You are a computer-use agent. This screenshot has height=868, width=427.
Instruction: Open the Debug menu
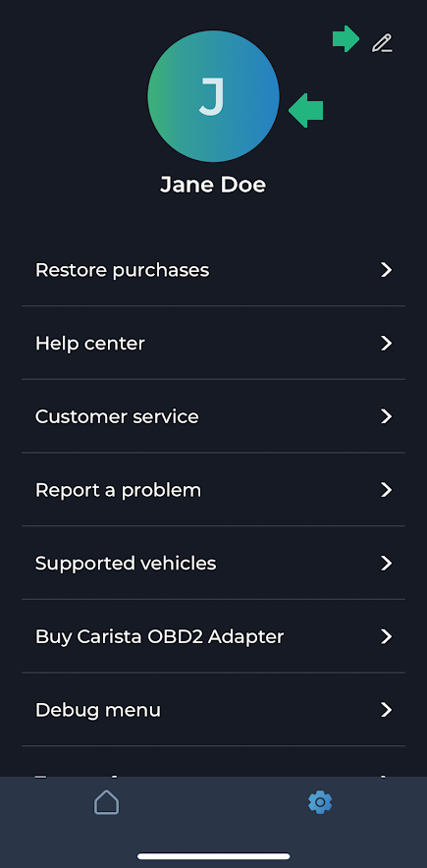tap(214, 710)
